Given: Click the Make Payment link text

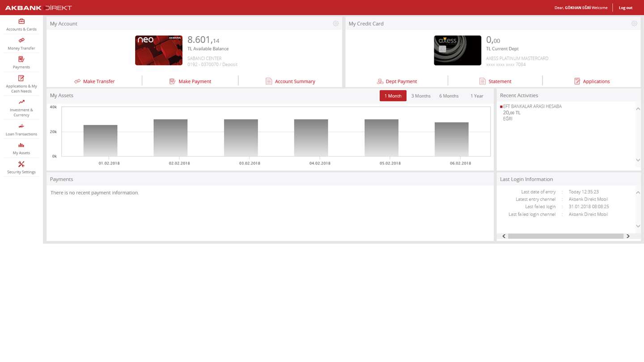Looking at the screenshot, I should tap(195, 81).
